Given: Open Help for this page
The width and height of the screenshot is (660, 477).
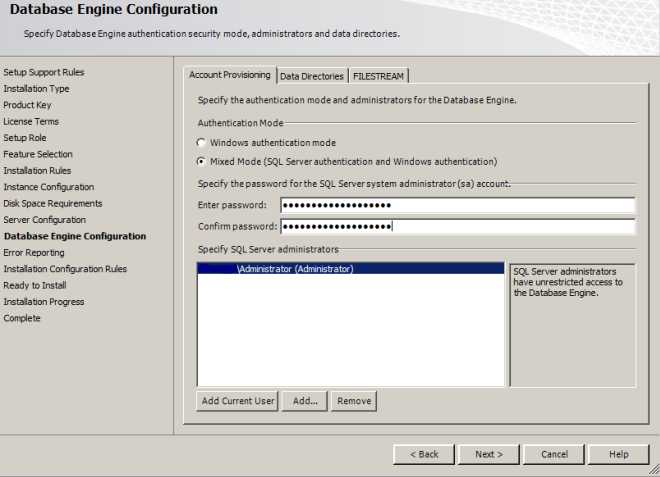Looking at the screenshot, I should point(619,454).
